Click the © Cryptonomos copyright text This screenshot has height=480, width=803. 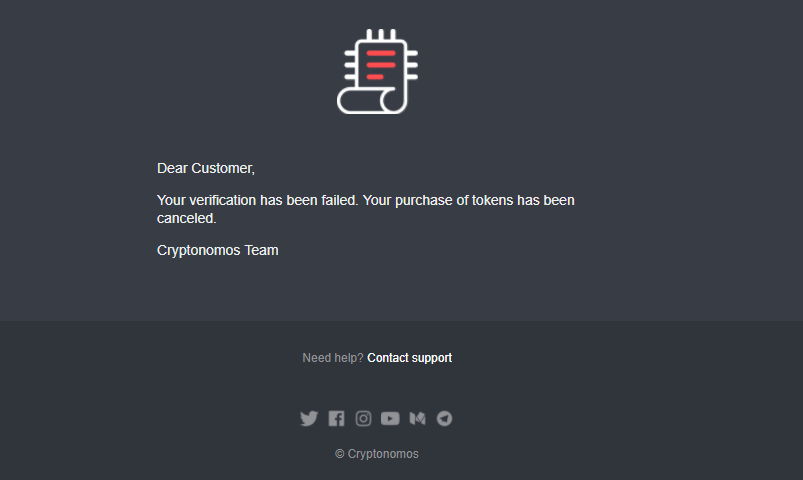(377, 454)
